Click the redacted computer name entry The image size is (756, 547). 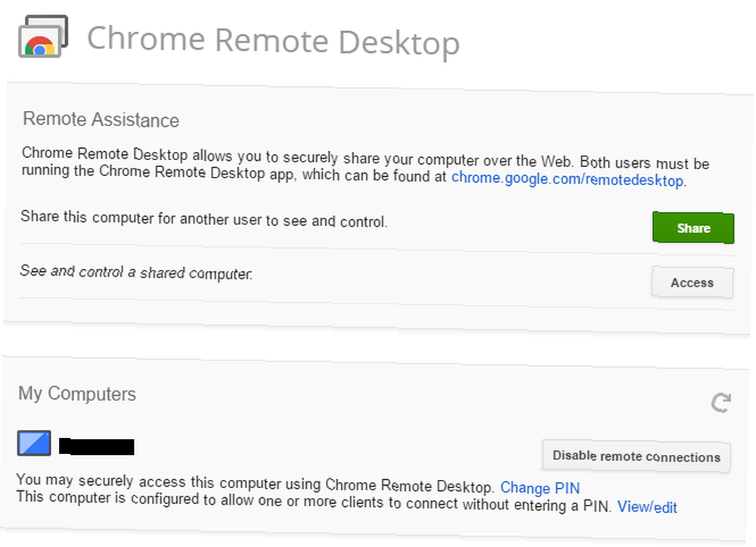pos(97,447)
